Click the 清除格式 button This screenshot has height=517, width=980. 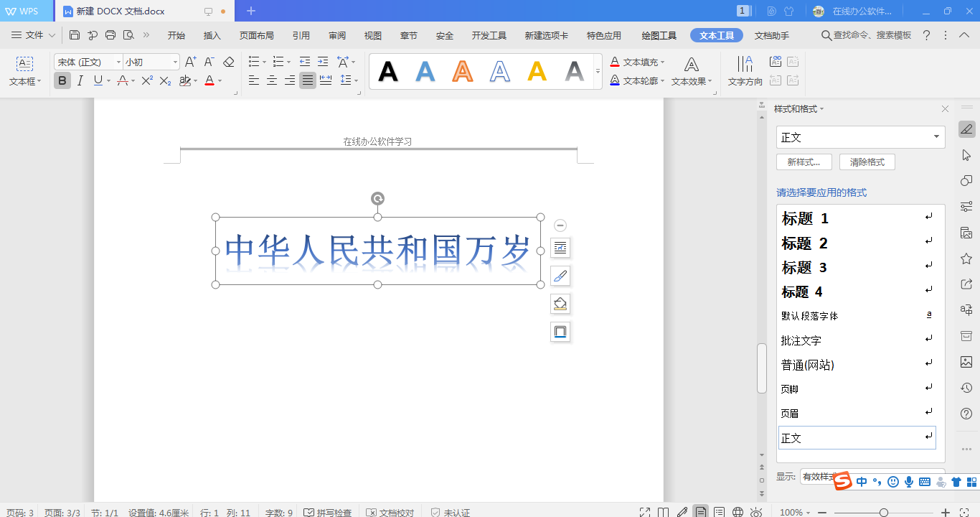pos(867,162)
